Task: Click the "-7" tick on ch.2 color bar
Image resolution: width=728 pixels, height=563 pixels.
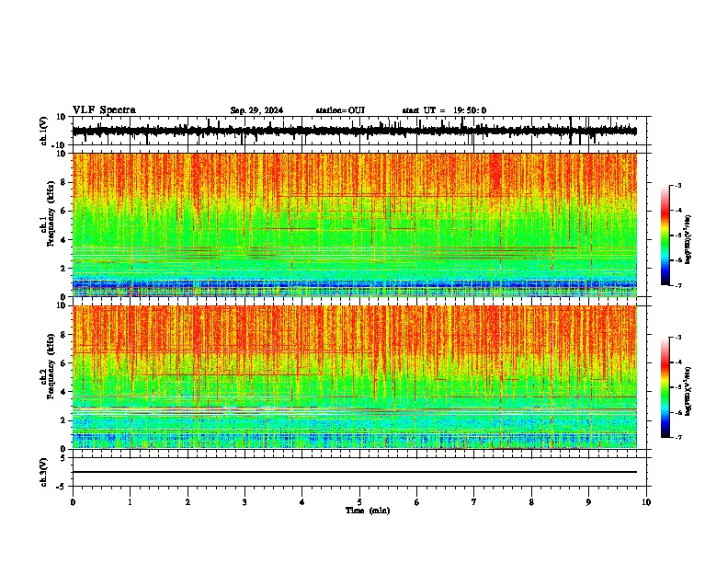Action: pyautogui.click(x=677, y=437)
